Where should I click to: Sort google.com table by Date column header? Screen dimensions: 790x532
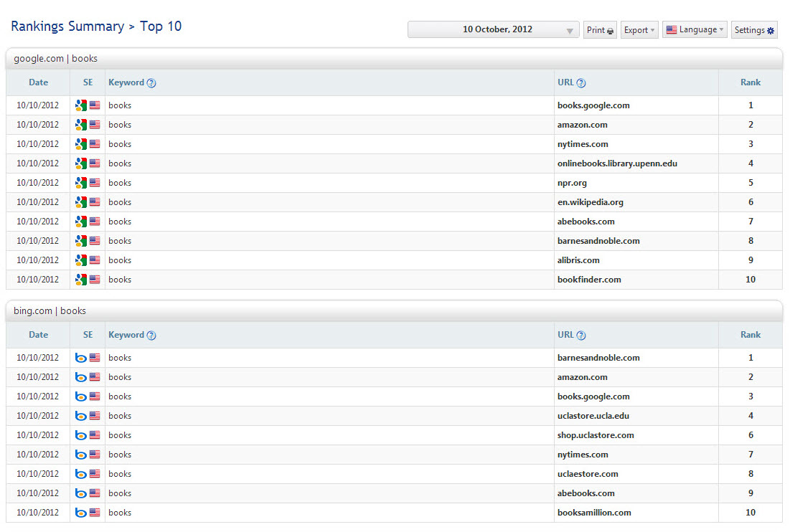(x=39, y=82)
